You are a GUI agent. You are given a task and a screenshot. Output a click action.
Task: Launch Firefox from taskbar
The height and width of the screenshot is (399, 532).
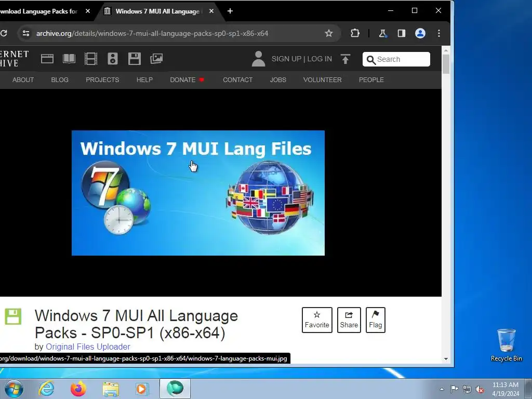(x=78, y=389)
